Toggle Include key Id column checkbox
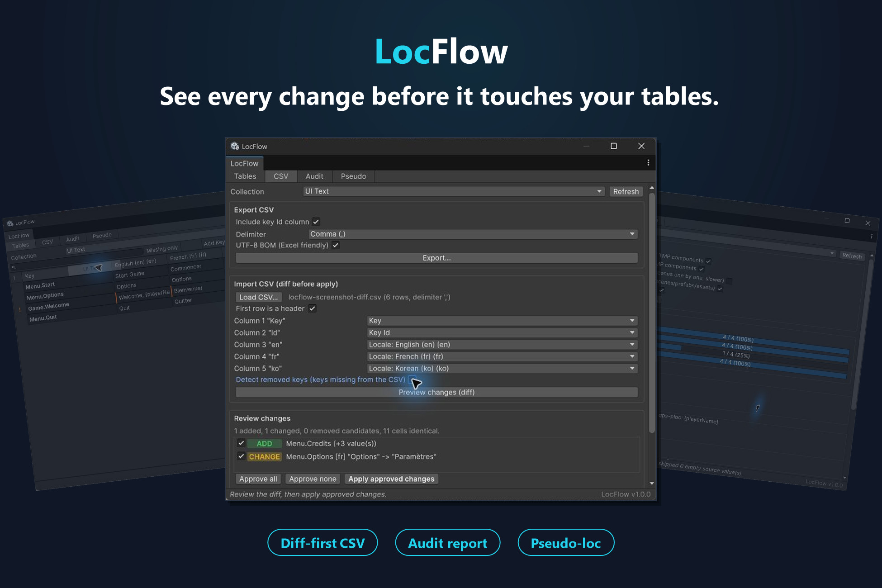The width and height of the screenshot is (882, 588). tap(316, 222)
